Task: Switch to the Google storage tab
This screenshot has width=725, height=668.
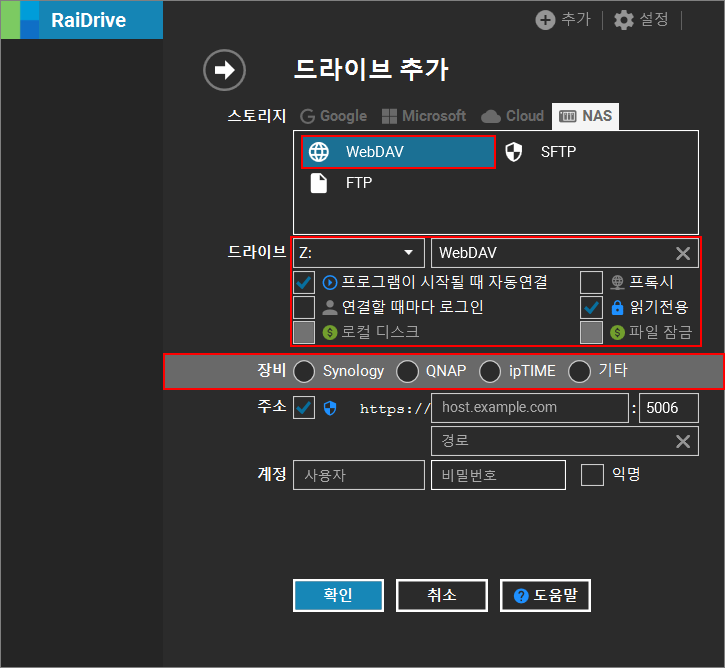Action: (333, 116)
